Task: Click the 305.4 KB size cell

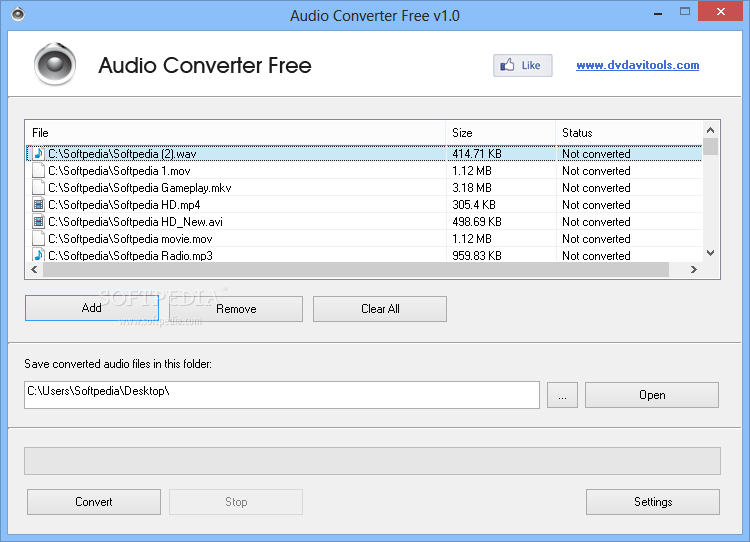Action: click(x=474, y=205)
